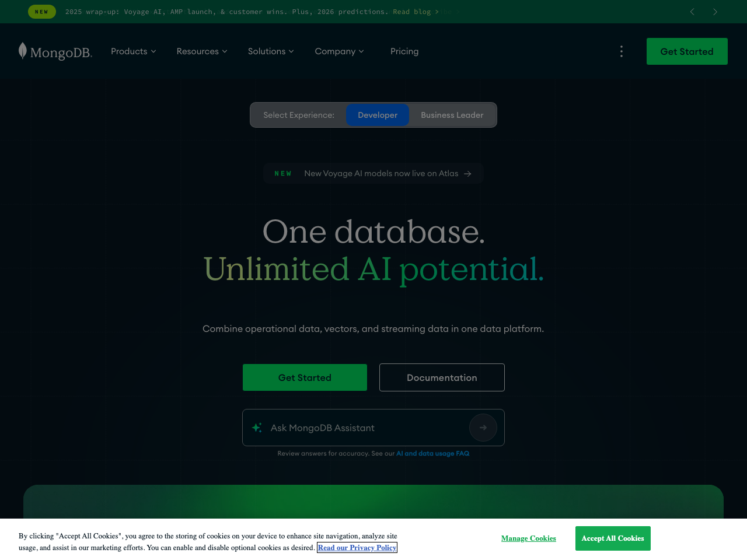Click the sparkle icon in the Assistant field
The image size is (747, 560).
click(257, 427)
